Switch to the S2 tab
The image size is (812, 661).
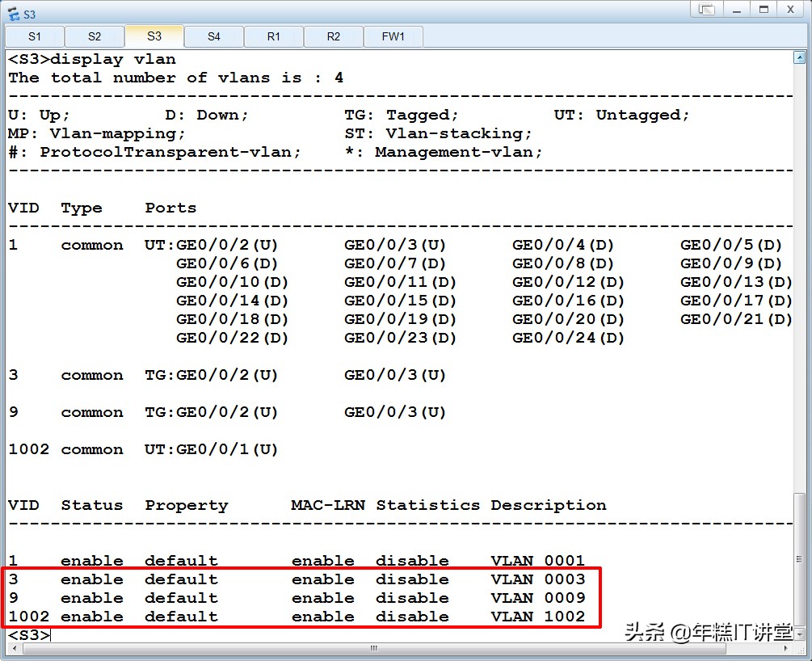(x=95, y=37)
